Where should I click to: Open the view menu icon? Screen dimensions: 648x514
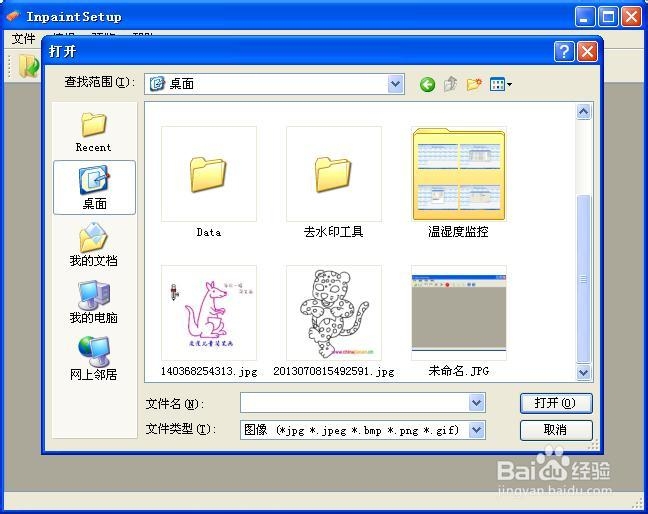pyautogui.click(x=500, y=84)
